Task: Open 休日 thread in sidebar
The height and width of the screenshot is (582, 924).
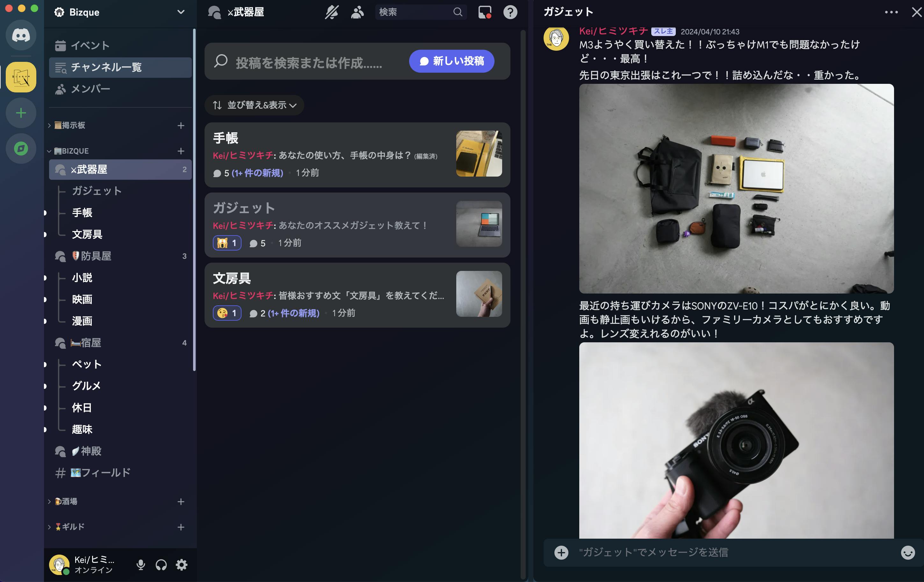Action: 82,408
